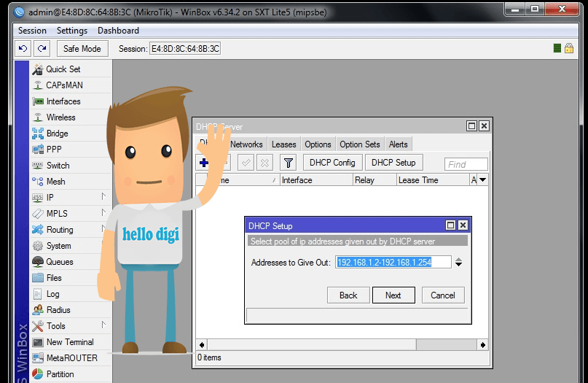The image size is (588, 383).
Task: Switch to the Alerts tab
Action: pyautogui.click(x=399, y=144)
